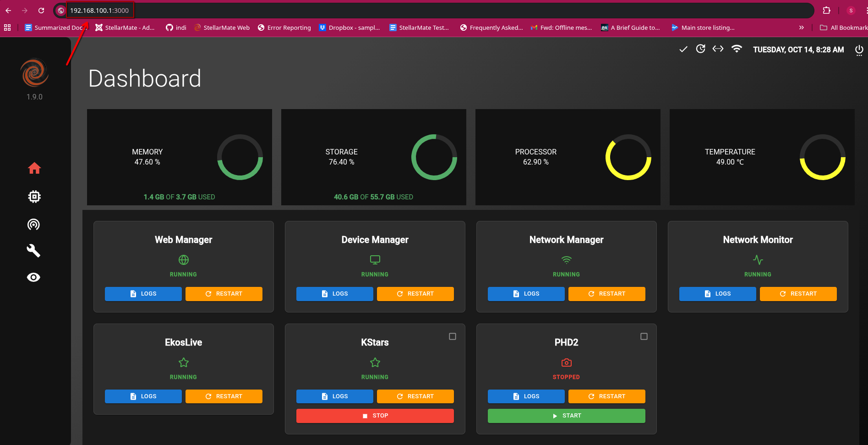The height and width of the screenshot is (445, 868).
Task: Open the All Bookmarks folder
Action: pyautogui.click(x=844, y=27)
